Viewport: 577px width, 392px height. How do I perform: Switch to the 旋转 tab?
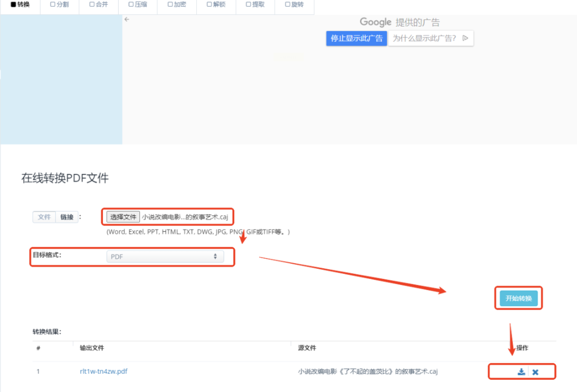point(294,5)
